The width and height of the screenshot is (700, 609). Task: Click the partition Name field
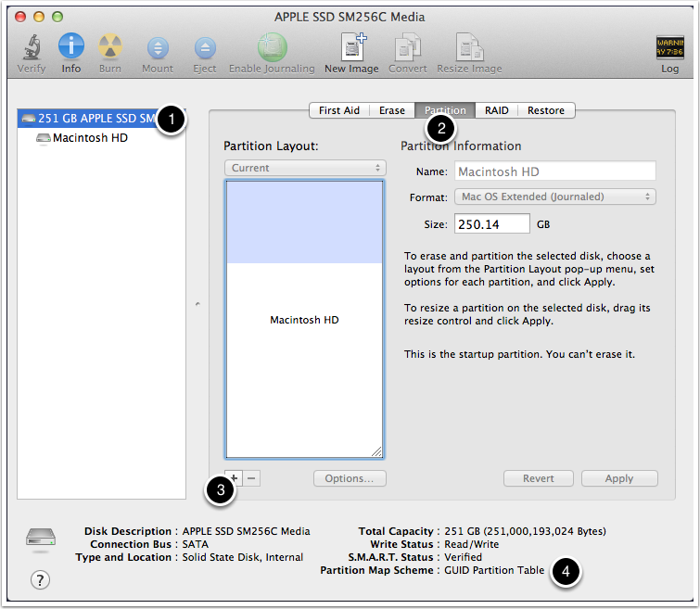(555, 171)
